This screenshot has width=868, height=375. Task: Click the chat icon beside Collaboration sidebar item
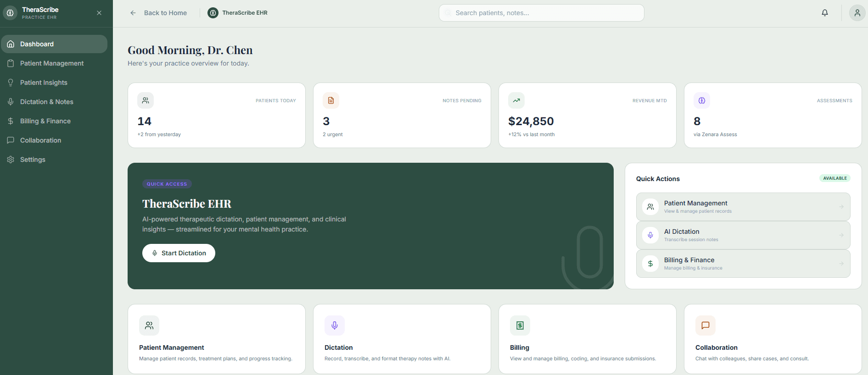[11, 140]
